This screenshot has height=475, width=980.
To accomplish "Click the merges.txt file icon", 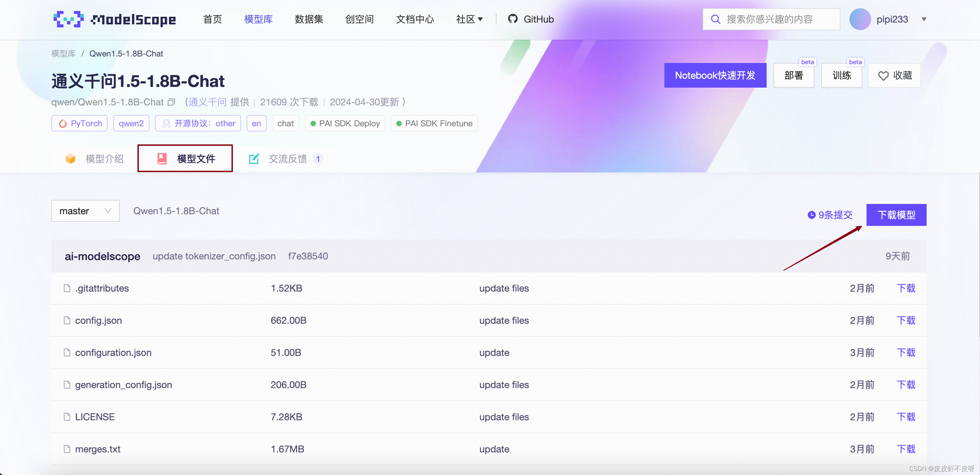I will (x=67, y=449).
